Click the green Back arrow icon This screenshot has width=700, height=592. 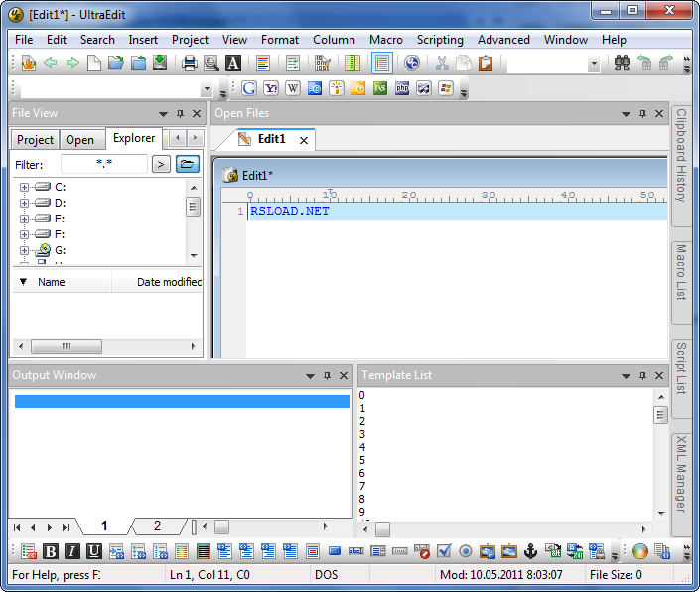[50, 63]
